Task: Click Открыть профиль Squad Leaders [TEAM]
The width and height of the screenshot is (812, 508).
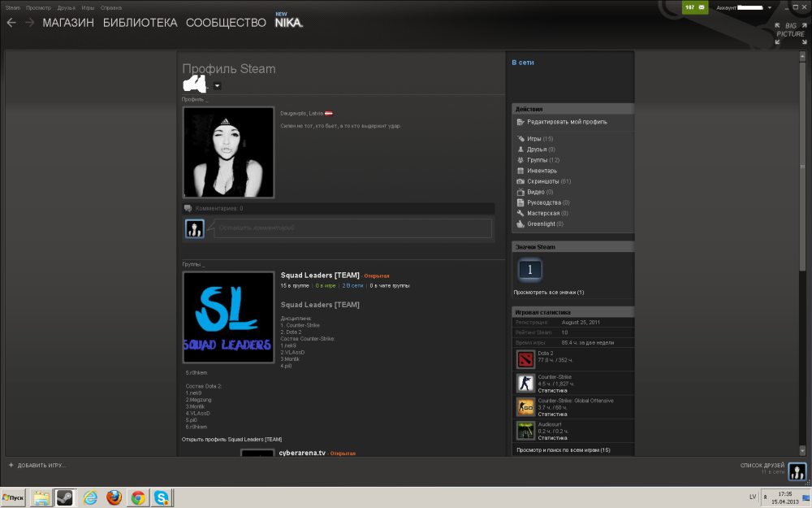Action: [232, 440]
